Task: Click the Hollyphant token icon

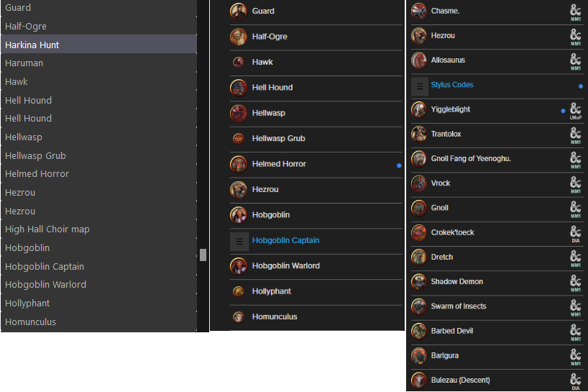Action: pos(238,291)
